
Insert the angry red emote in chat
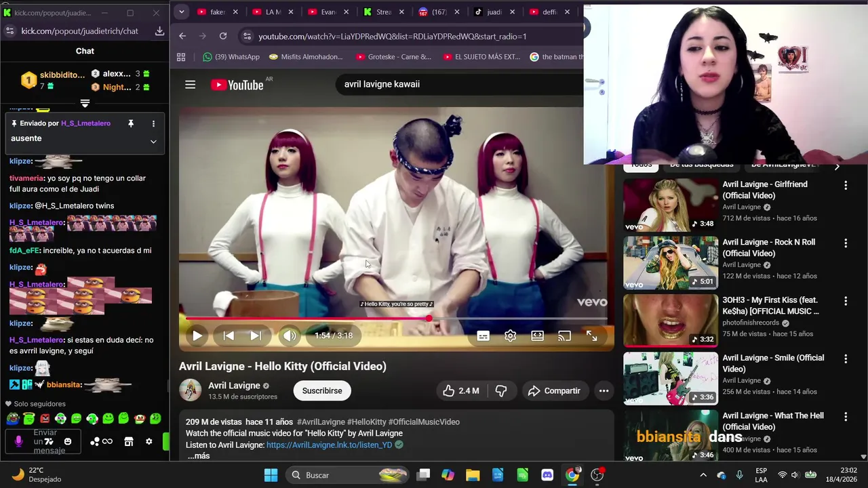tap(45, 419)
